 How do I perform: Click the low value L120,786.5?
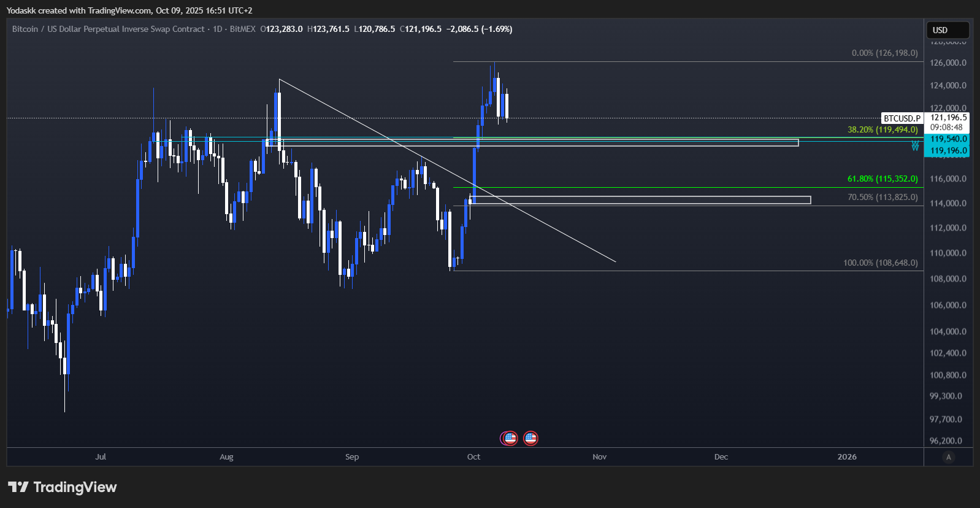374,29
